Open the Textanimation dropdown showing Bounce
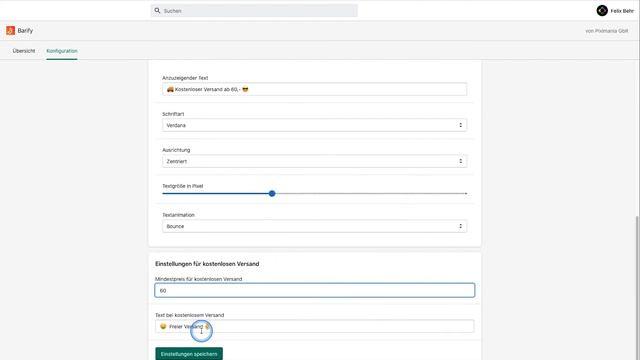640x360 pixels. (x=314, y=226)
